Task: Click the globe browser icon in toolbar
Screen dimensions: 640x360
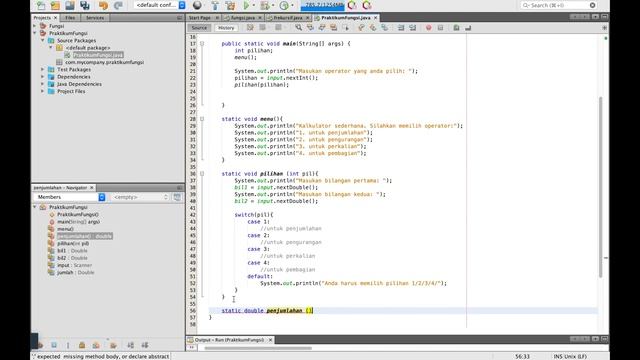Action: pos(197,5)
